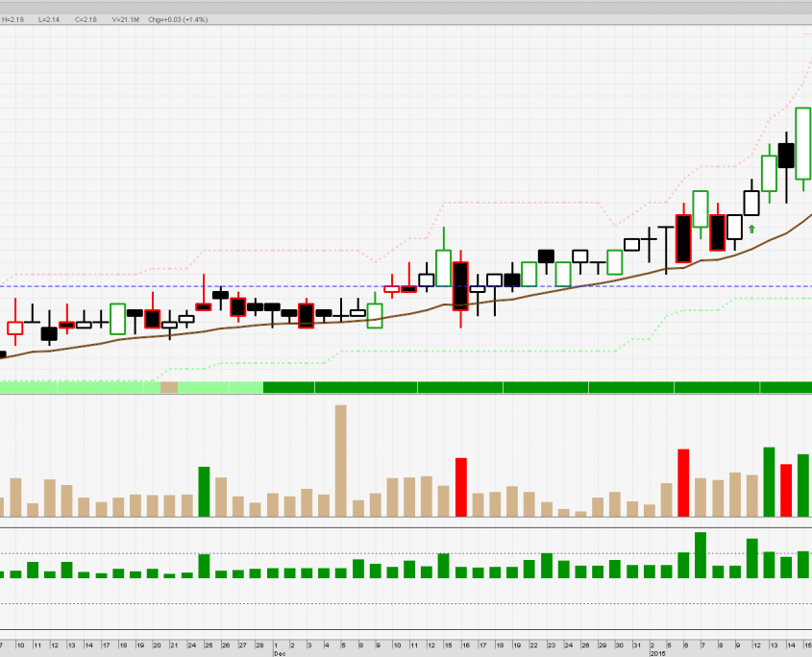Click the green volume bar on November 25

pos(204,491)
